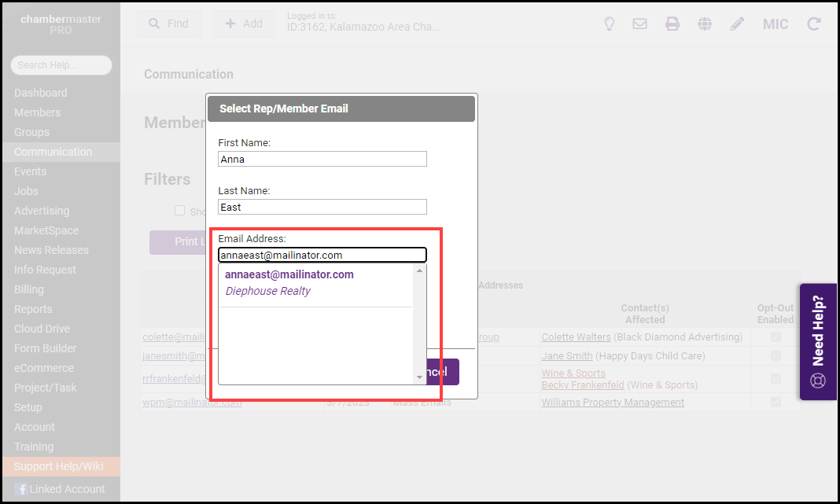
Task: Open Reports in the left sidebar
Action: click(33, 309)
